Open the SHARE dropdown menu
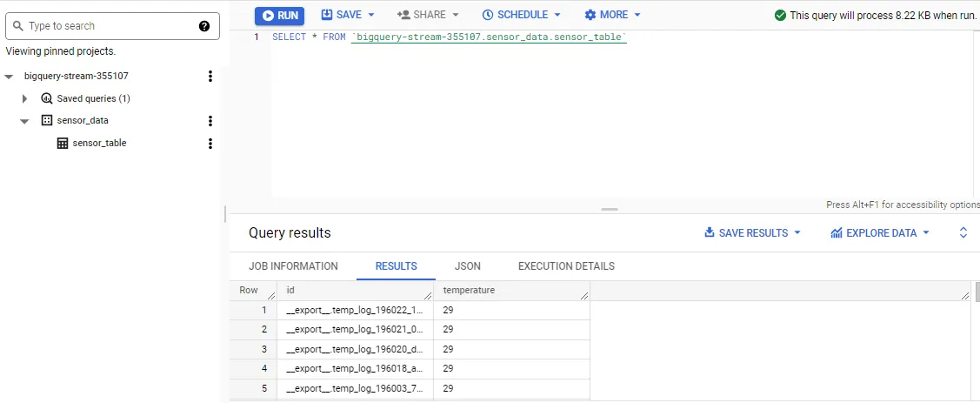This screenshot has height=403, width=980. pyautogui.click(x=428, y=15)
